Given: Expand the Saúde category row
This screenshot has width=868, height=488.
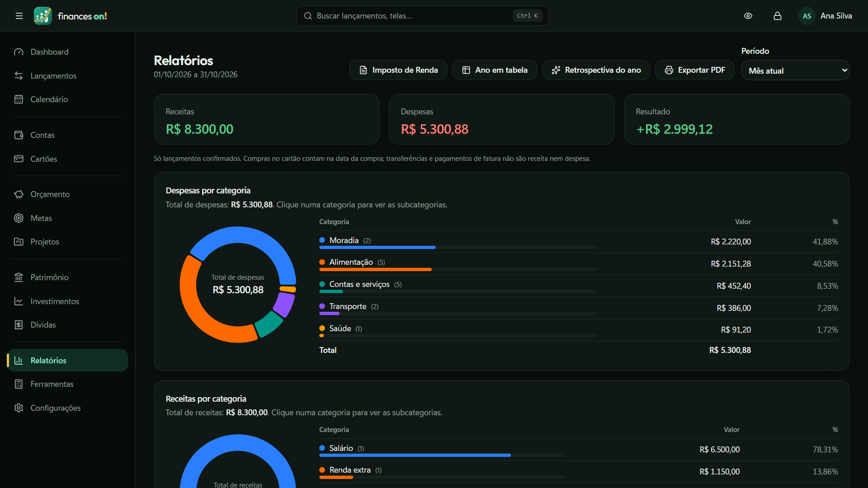Looking at the screenshot, I should click(578, 330).
